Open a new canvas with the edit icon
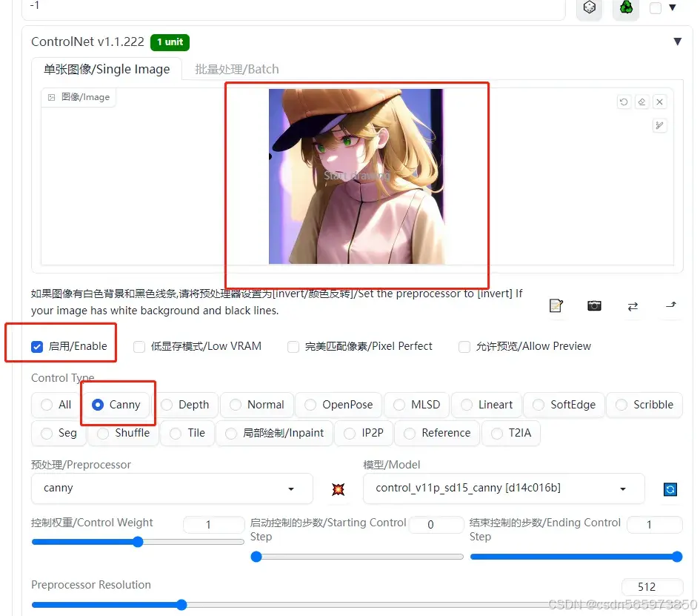Screen dimensions: 700x616 pyautogui.click(x=556, y=305)
